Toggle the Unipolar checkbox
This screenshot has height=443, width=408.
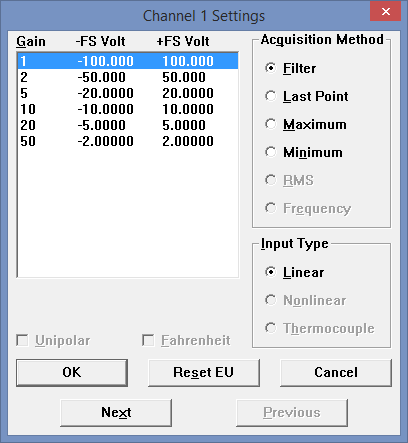tap(53, 341)
